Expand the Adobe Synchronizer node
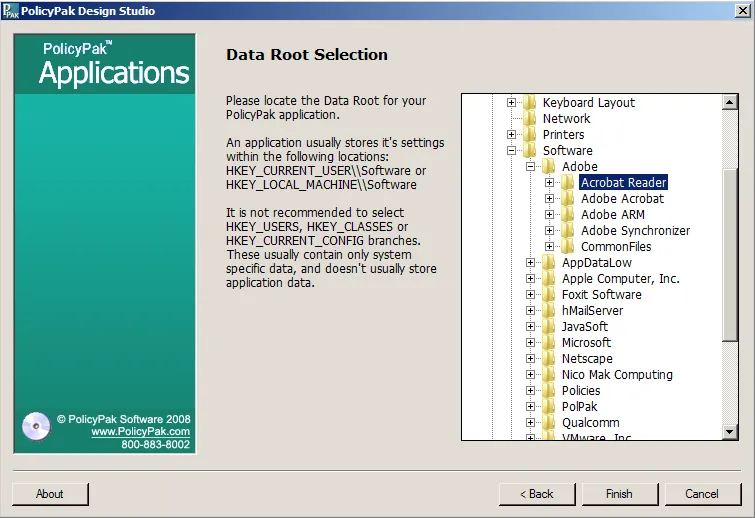Image resolution: width=755 pixels, height=518 pixels. pos(549,231)
